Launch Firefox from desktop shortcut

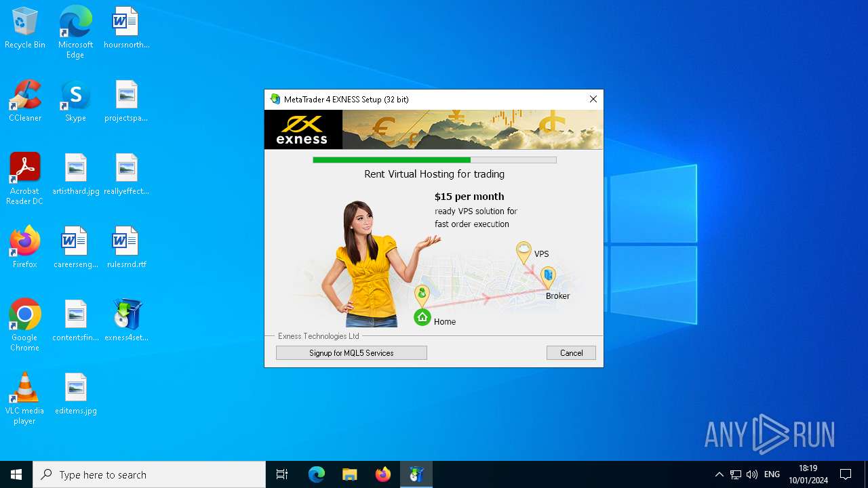[x=25, y=247]
